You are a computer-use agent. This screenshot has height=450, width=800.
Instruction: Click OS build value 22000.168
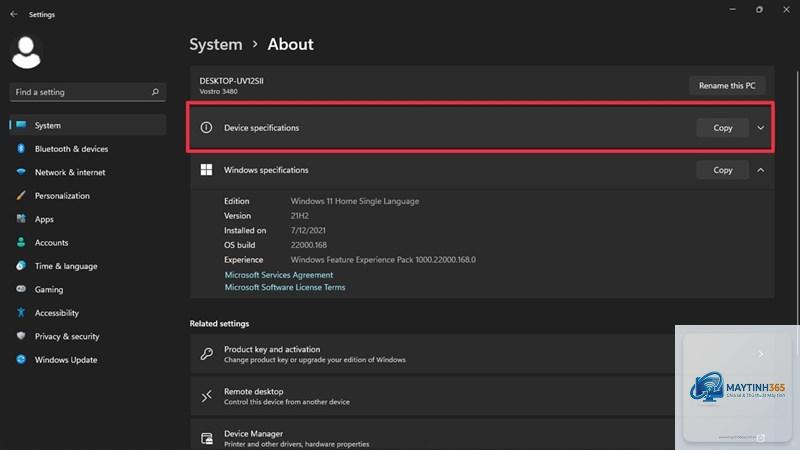[x=309, y=245]
